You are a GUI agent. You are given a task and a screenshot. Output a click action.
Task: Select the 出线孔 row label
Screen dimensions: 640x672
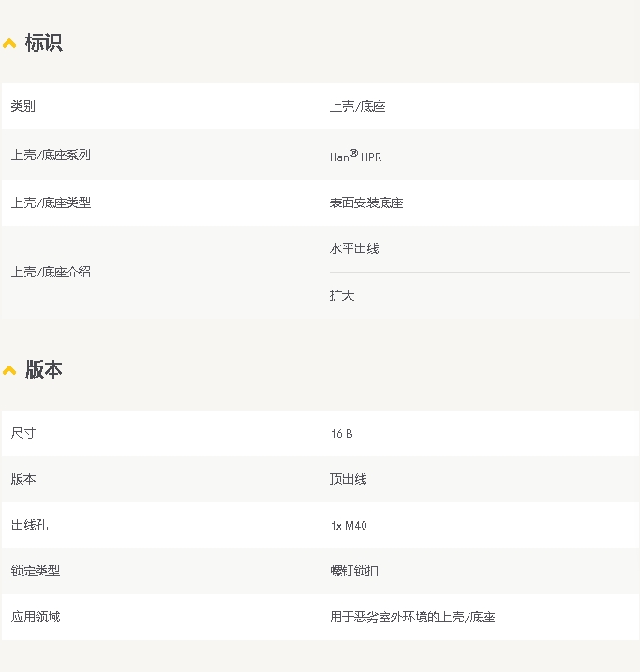point(29,525)
